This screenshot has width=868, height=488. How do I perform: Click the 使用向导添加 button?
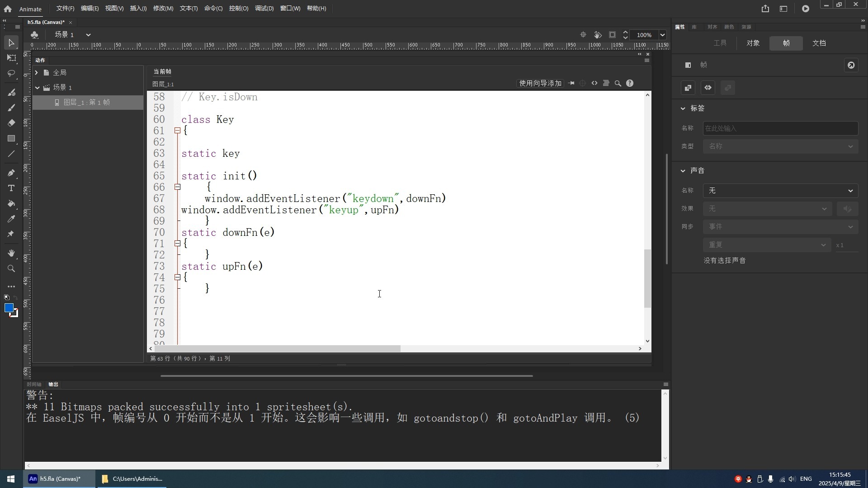[x=540, y=83]
